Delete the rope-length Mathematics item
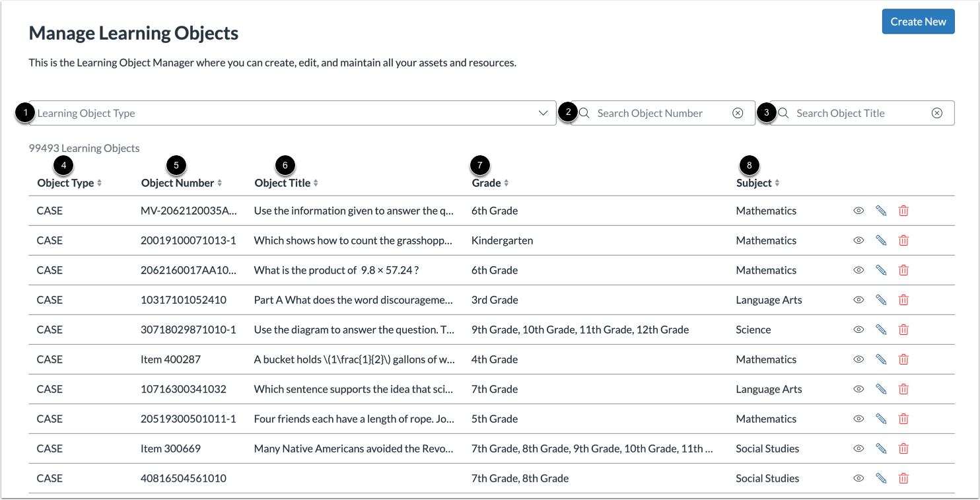The width and height of the screenshot is (980, 500). coord(903,418)
